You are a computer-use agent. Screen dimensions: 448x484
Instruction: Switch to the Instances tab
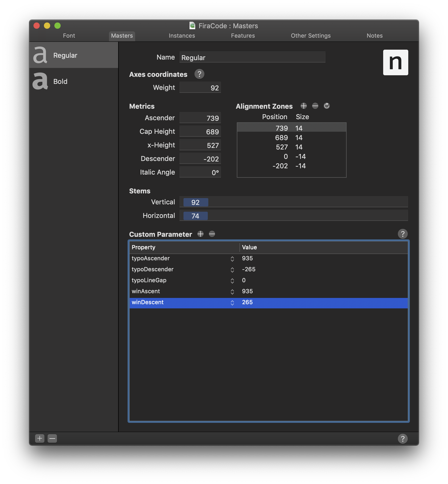tap(182, 36)
